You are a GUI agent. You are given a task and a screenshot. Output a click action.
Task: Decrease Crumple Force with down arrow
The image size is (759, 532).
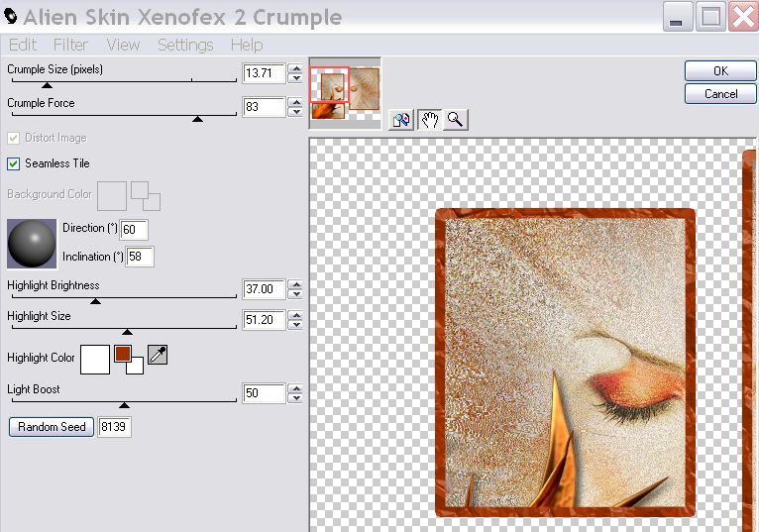tap(295, 112)
